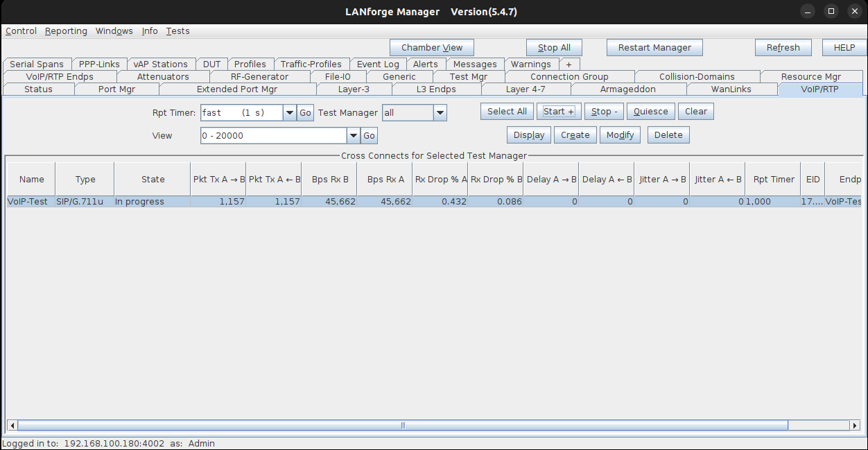Switch to the Attenuators tab
868x450 pixels.
(x=163, y=76)
